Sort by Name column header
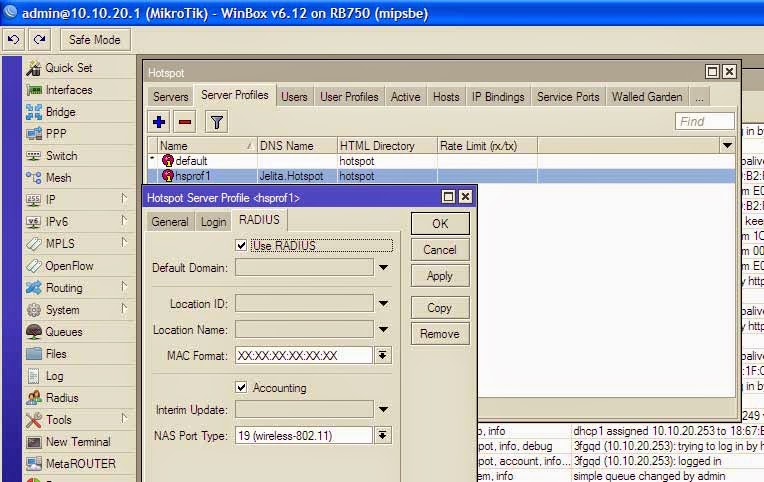Screen dimensions: 764x482 tap(207, 146)
